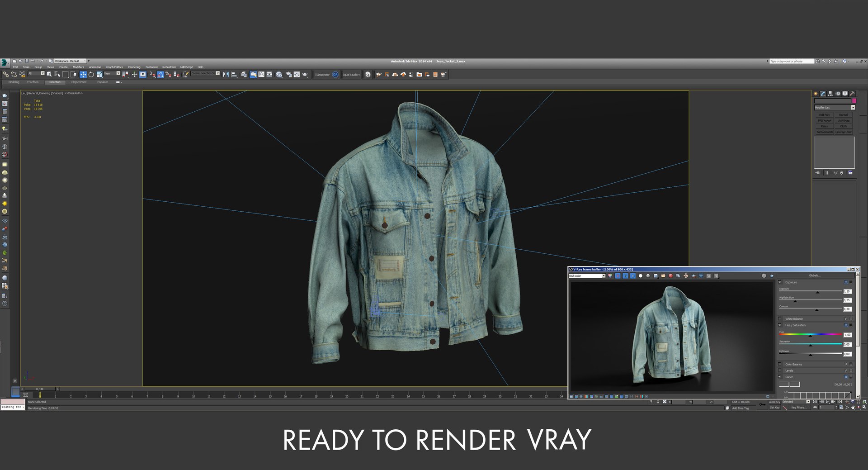Expand the Color Balance rollout chevron

[x=846, y=364]
